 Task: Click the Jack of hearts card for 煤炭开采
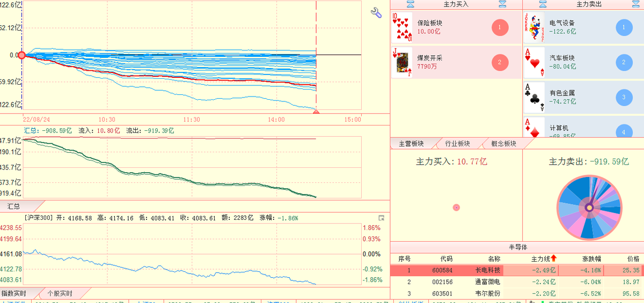401,62
